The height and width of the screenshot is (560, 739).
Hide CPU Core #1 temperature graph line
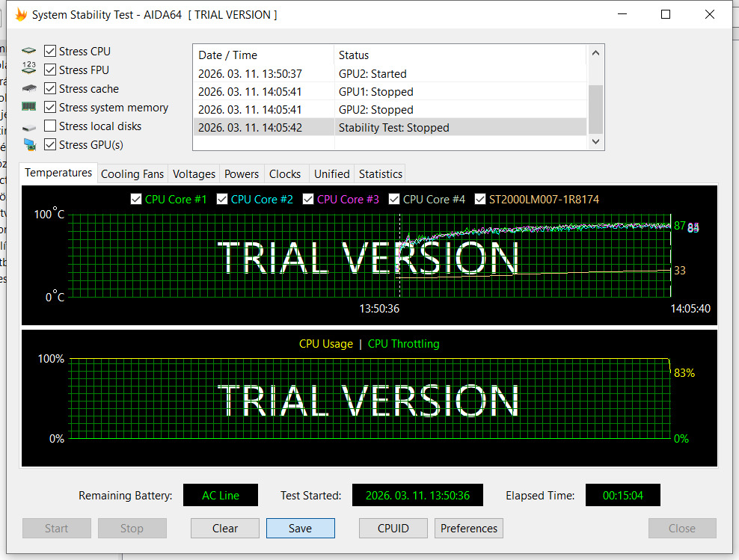(135, 199)
